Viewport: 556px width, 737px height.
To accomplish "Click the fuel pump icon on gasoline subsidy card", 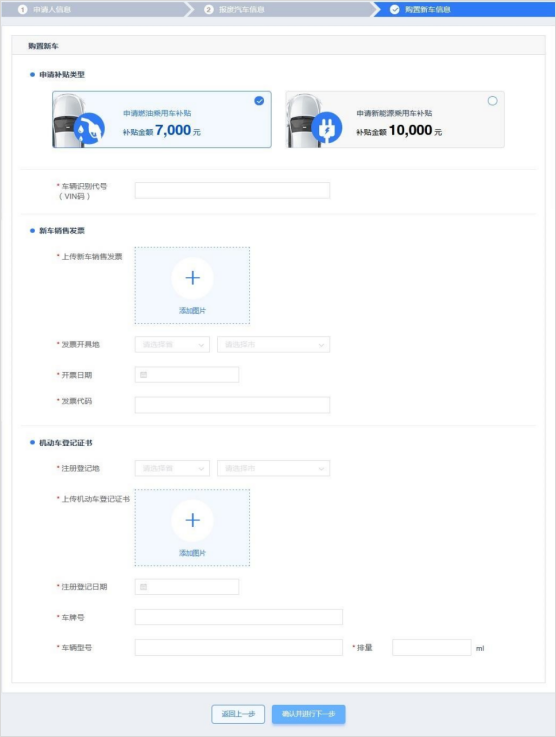I will tap(89, 128).
